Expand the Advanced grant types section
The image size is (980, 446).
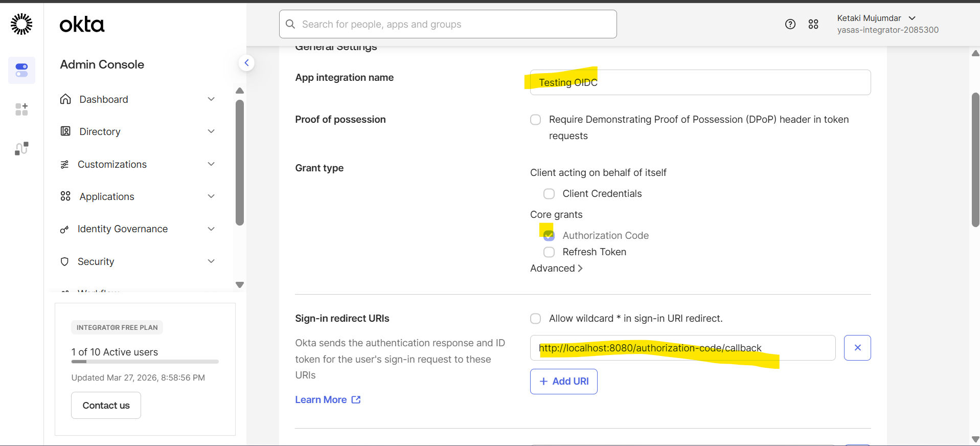pyautogui.click(x=556, y=269)
